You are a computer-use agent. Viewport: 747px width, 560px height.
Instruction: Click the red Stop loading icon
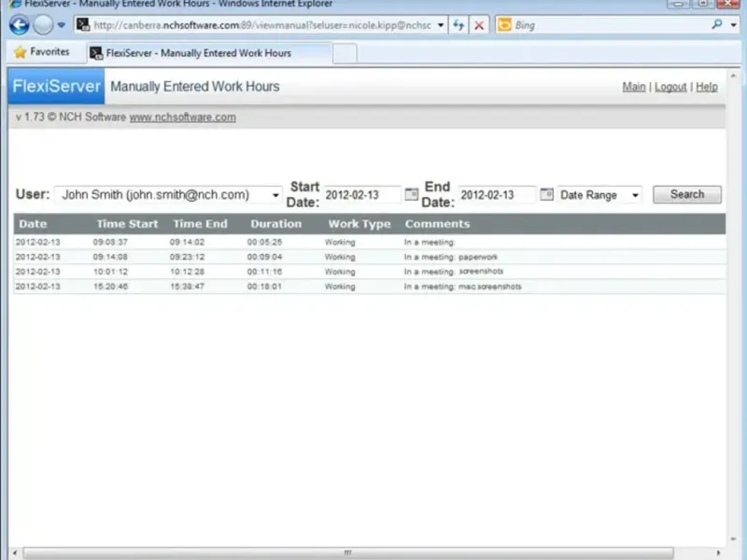479,25
